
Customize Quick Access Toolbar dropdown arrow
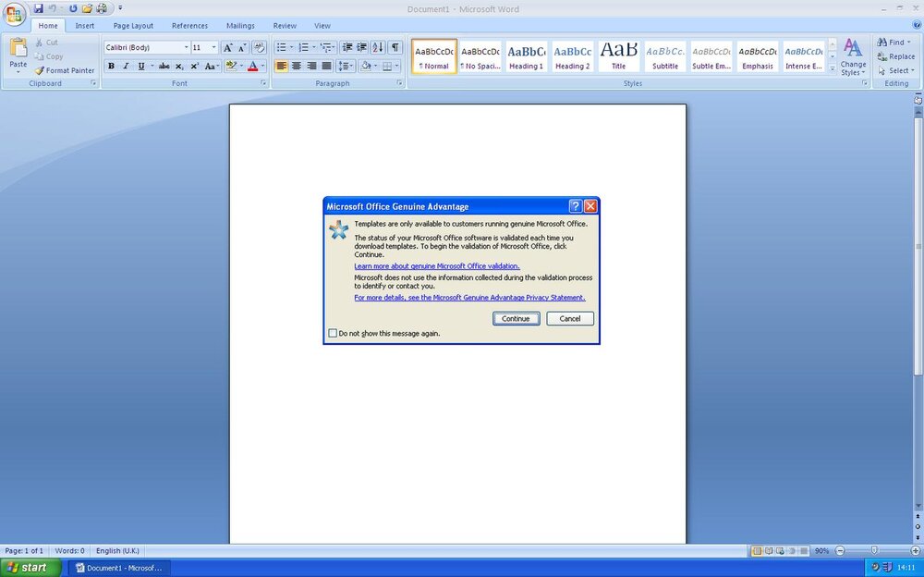tap(120, 8)
